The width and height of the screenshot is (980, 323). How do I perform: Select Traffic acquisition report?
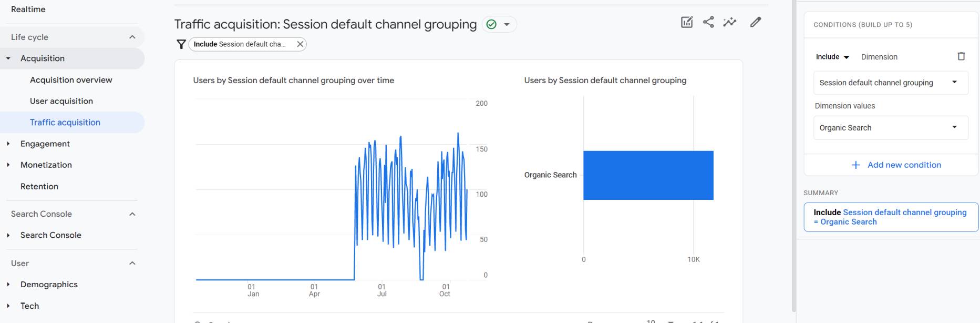pyautogui.click(x=65, y=123)
